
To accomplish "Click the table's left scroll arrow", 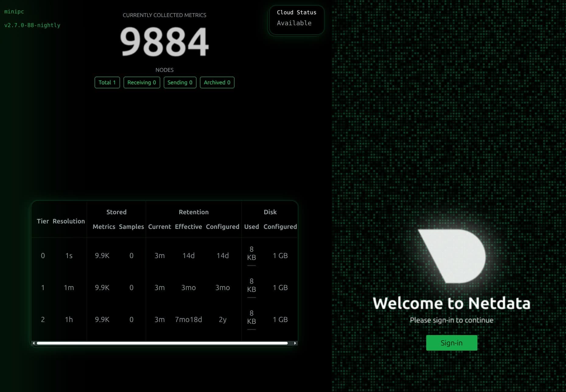I will (33, 343).
